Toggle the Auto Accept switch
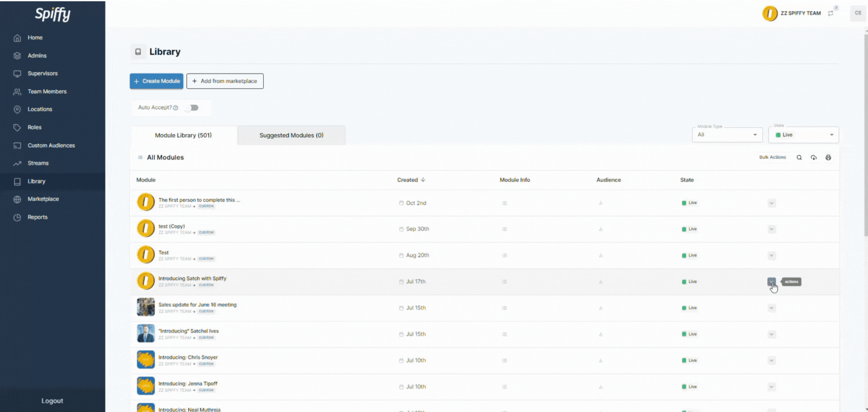This screenshot has height=412, width=868. [193, 108]
